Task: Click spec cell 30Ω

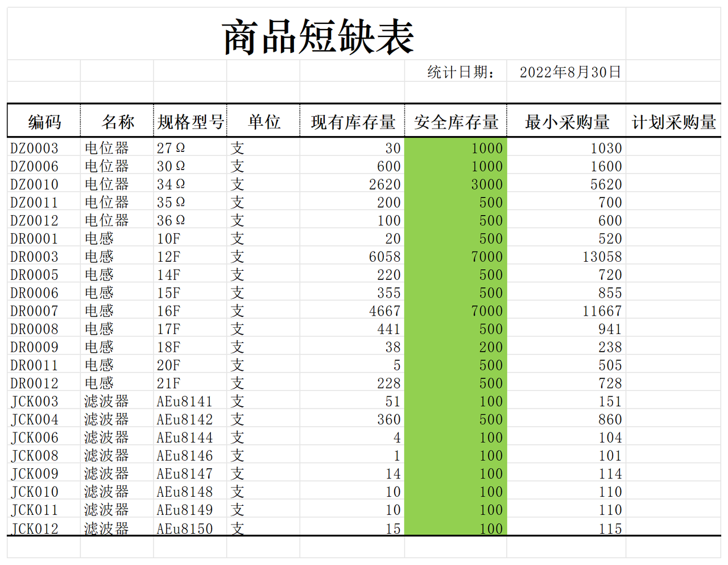Action: (190, 166)
